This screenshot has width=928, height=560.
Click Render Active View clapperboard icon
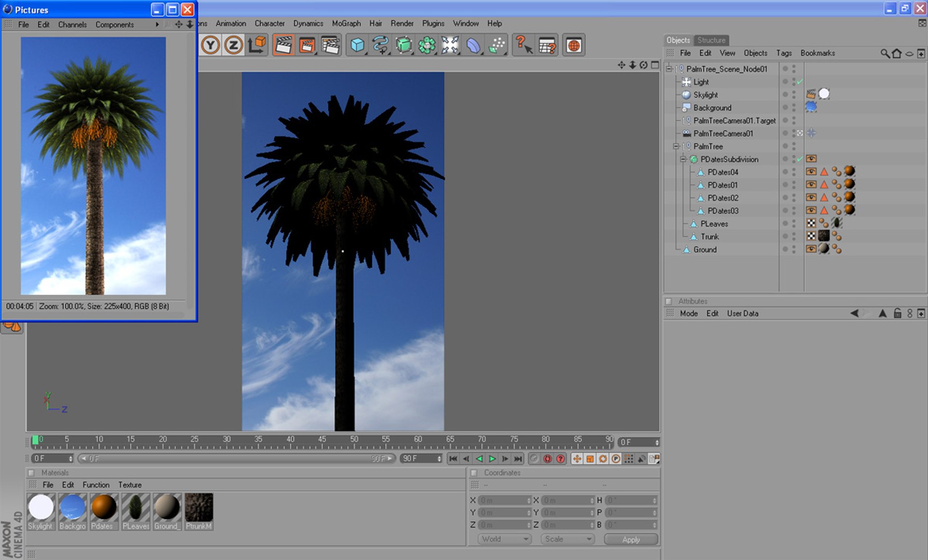(x=284, y=46)
